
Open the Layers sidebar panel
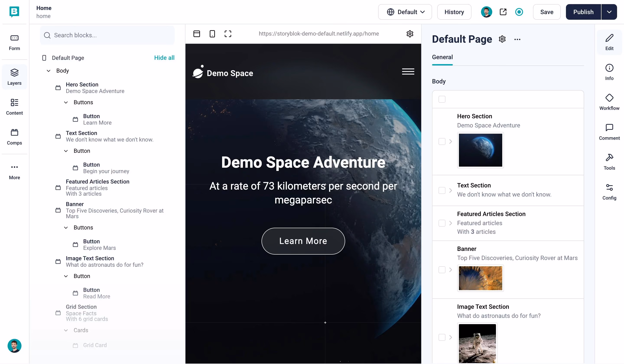coord(14,77)
